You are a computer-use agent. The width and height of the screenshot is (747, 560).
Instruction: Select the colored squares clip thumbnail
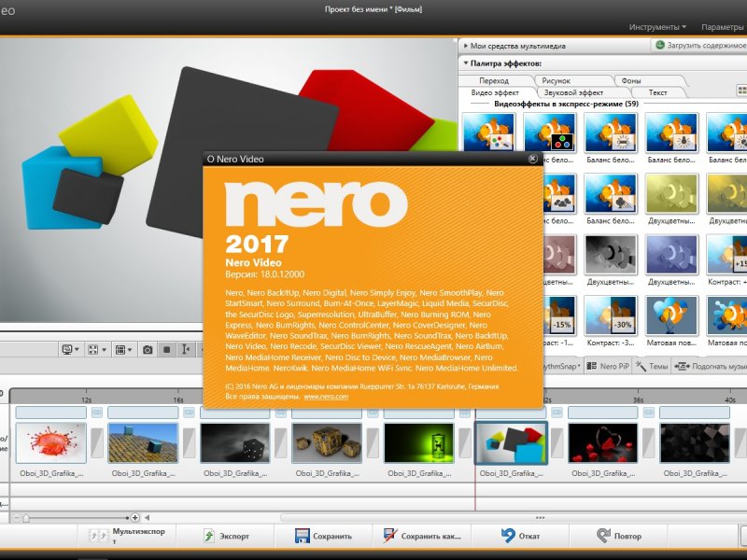pos(511,442)
